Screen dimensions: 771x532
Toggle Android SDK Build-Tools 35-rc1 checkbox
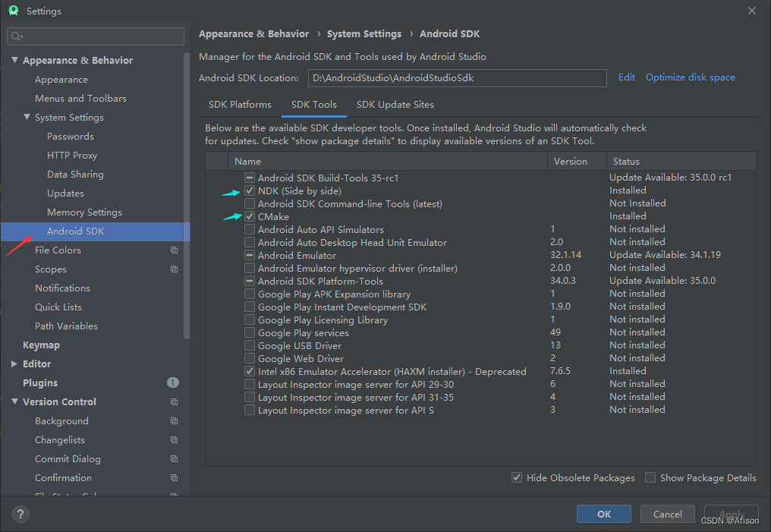[x=250, y=178]
